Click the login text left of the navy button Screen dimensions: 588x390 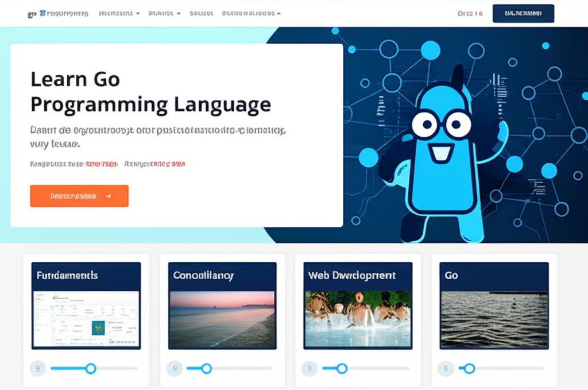(470, 13)
